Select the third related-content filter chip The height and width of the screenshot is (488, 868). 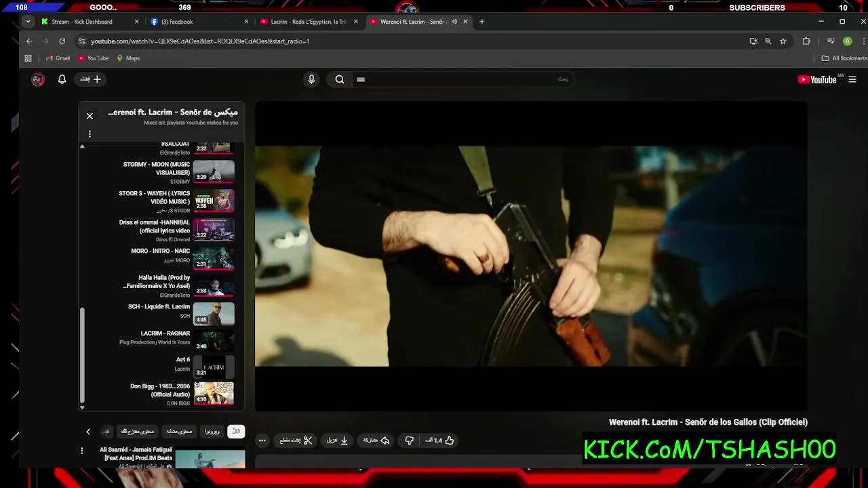pyautogui.click(x=179, y=432)
